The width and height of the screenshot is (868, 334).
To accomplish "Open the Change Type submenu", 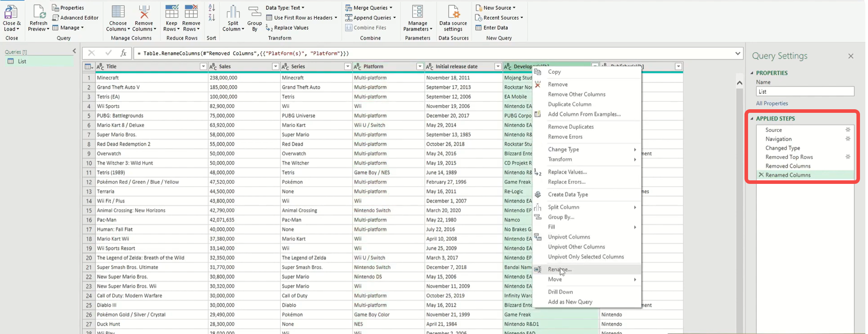I will coord(587,150).
